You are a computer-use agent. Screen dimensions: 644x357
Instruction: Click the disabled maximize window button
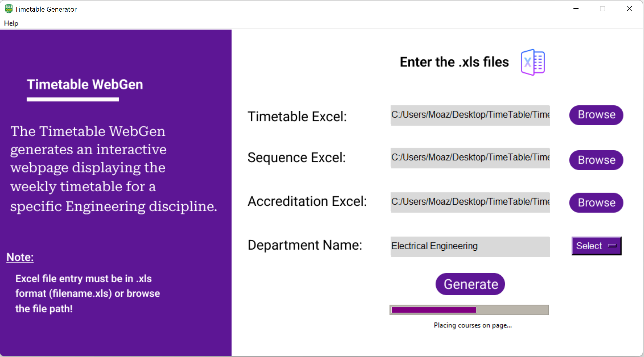(x=603, y=9)
